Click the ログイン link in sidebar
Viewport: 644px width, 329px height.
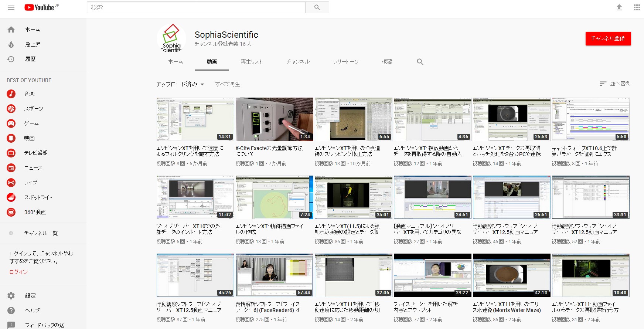[x=18, y=272]
